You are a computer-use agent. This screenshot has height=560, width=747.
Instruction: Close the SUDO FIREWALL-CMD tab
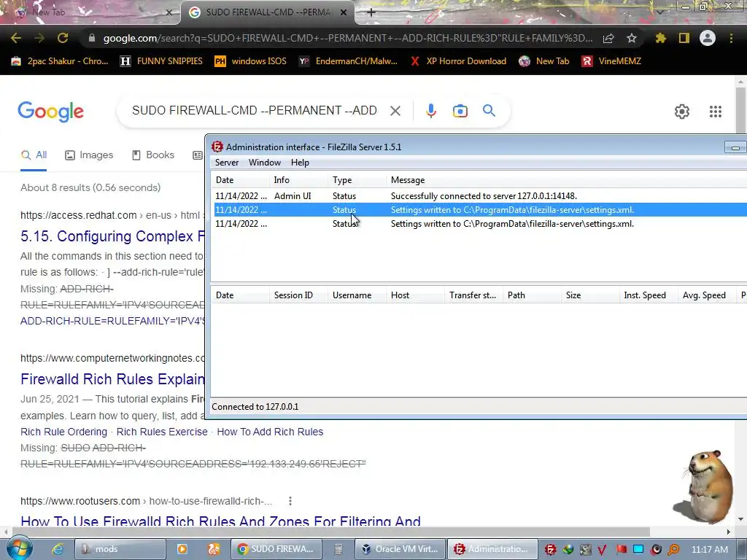[x=344, y=12]
